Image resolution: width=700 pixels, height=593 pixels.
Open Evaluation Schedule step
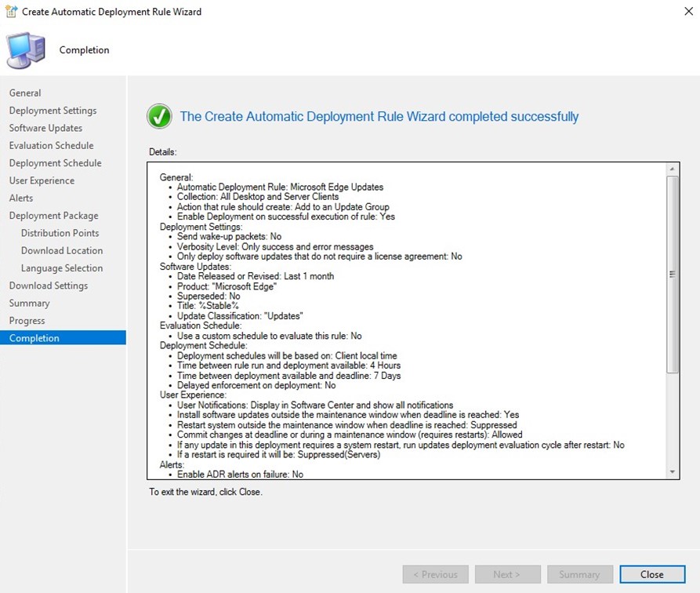pos(51,145)
